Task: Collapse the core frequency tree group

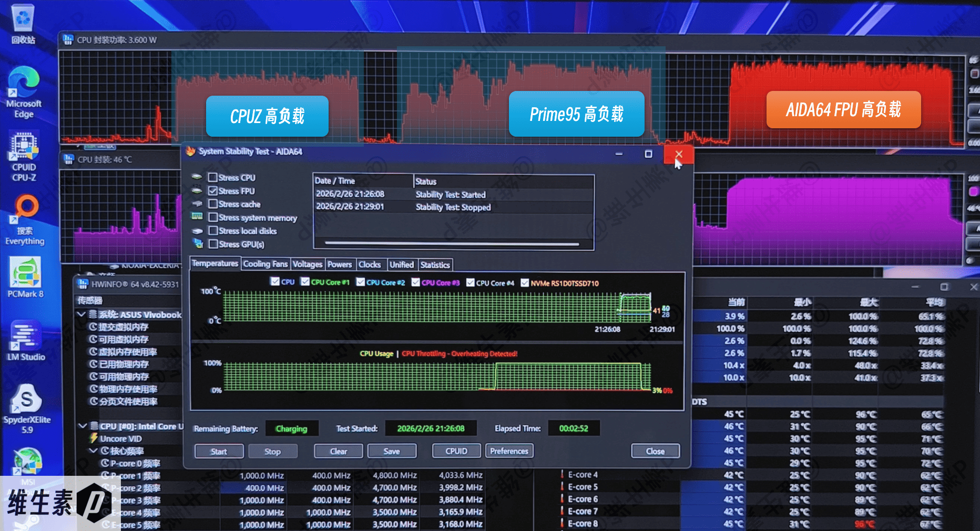Action: click(x=93, y=451)
